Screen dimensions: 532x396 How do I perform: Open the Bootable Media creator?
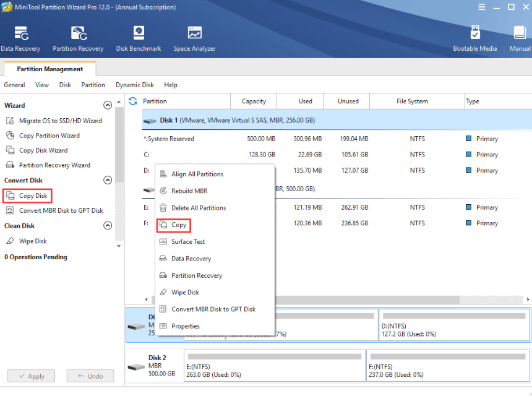coord(475,37)
